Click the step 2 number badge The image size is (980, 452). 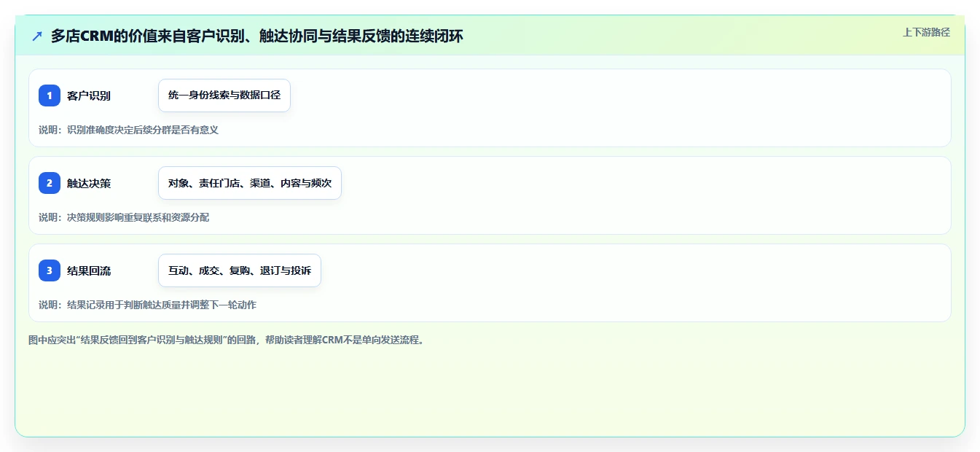tap(50, 183)
